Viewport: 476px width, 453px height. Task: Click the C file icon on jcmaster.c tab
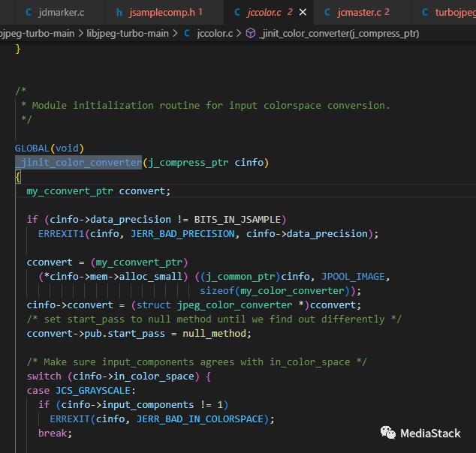tap(327, 13)
